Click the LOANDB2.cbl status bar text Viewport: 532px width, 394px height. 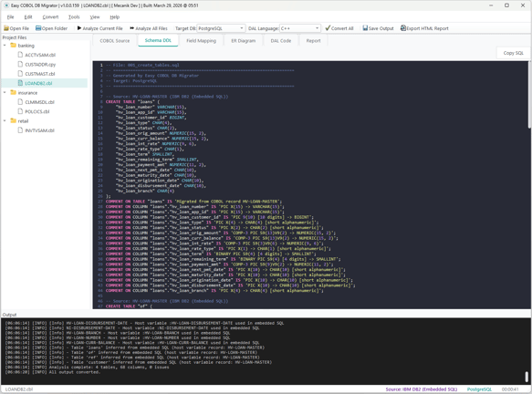19,389
